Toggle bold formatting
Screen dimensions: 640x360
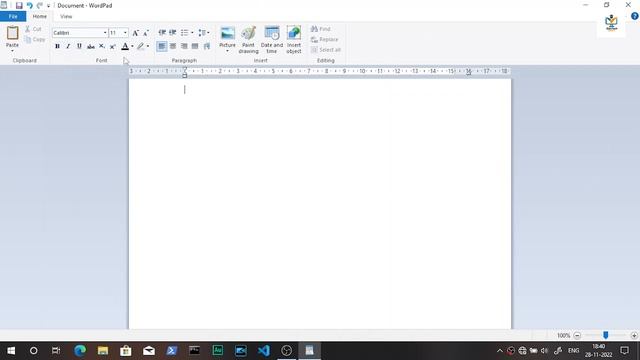pyautogui.click(x=57, y=46)
